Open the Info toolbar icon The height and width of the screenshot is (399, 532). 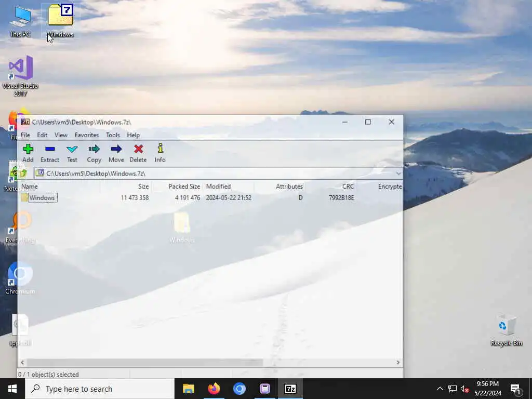[160, 153]
